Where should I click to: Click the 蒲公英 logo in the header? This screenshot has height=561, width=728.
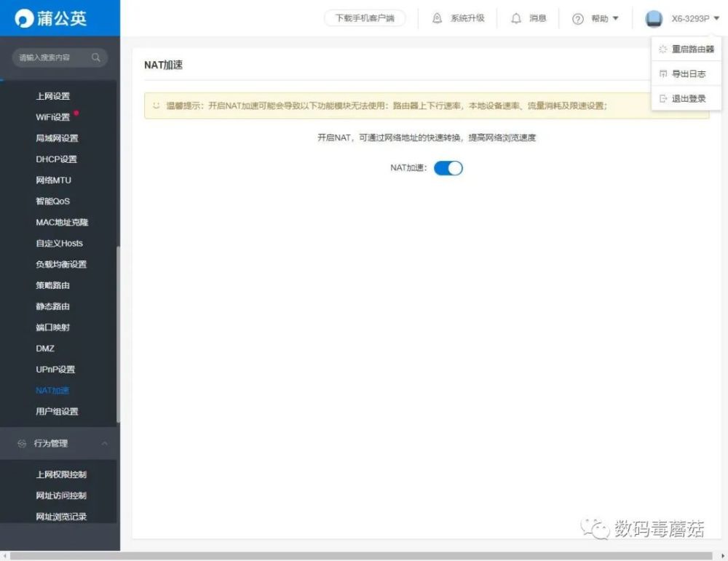click(51, 18)
